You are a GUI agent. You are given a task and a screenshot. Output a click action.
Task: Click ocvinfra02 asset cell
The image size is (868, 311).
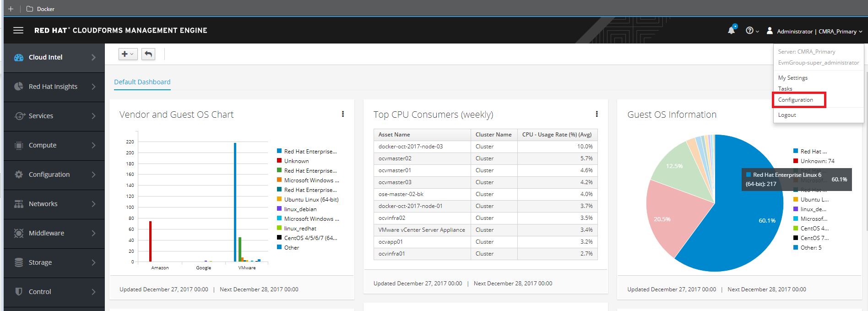coord(422,218)
